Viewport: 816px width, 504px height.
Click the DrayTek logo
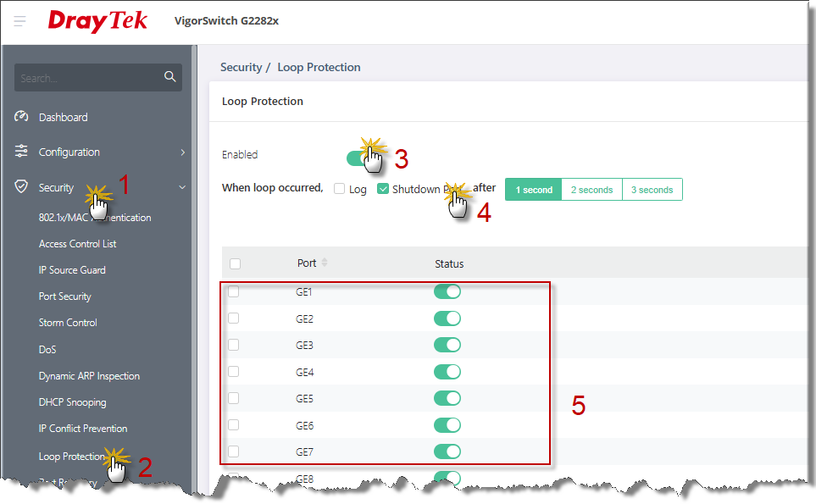click(x=97, y=21)
